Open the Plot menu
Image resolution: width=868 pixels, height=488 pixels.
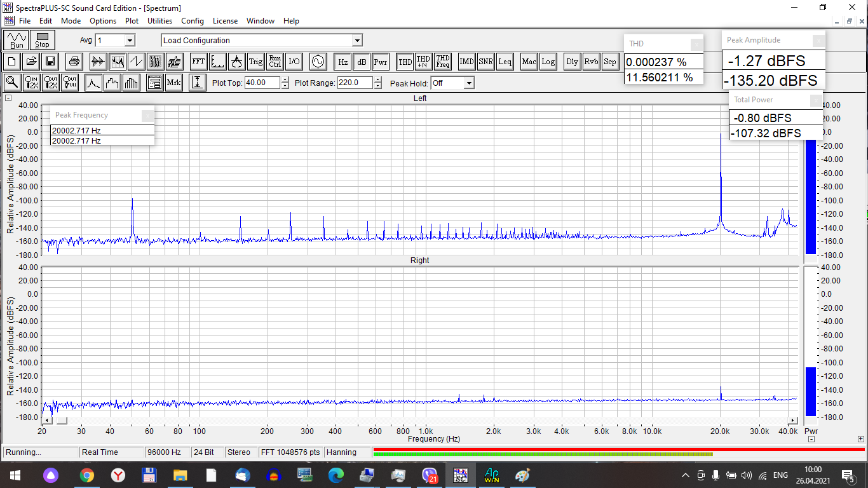[x=132, y=21]
